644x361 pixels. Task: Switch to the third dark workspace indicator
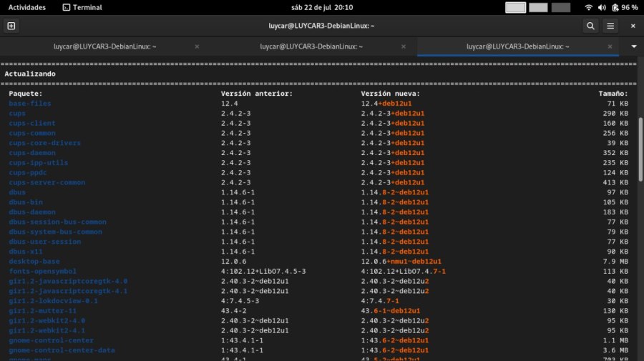[x=561, y=7]
